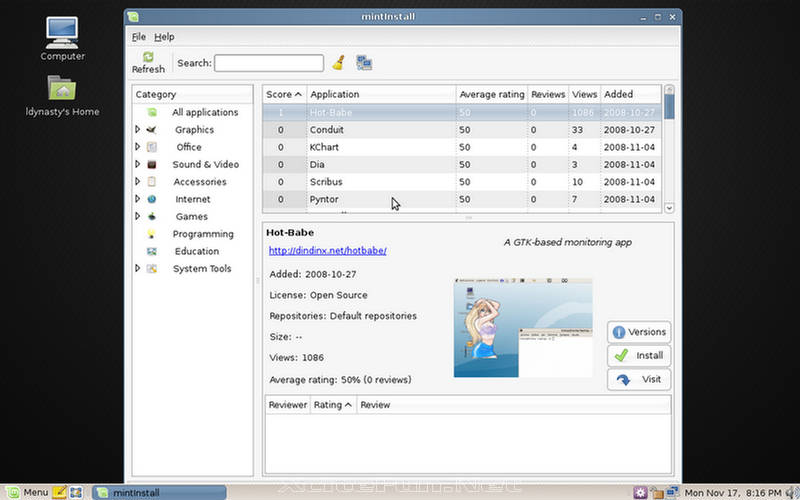The image size is (800, 500).
Task: Sort reviews by Rating column header
Action: pyautogui.click(x=333, y=405)
